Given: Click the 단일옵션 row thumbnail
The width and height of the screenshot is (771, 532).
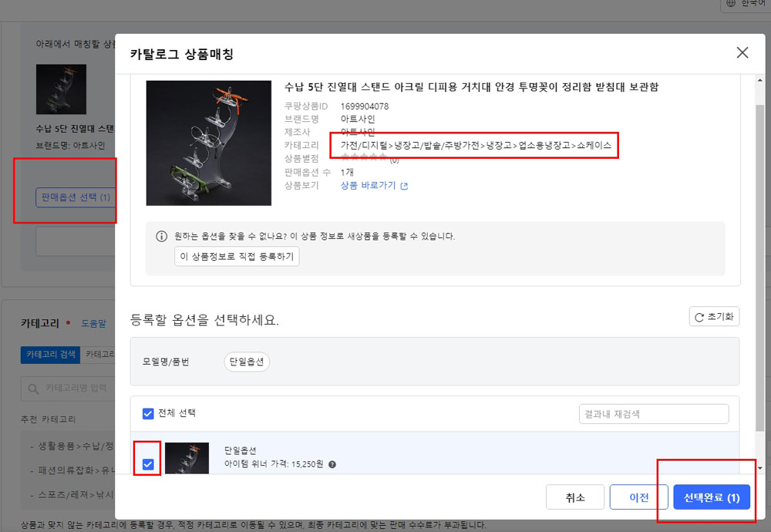Looking at the screenshot, I should (187, 458).
